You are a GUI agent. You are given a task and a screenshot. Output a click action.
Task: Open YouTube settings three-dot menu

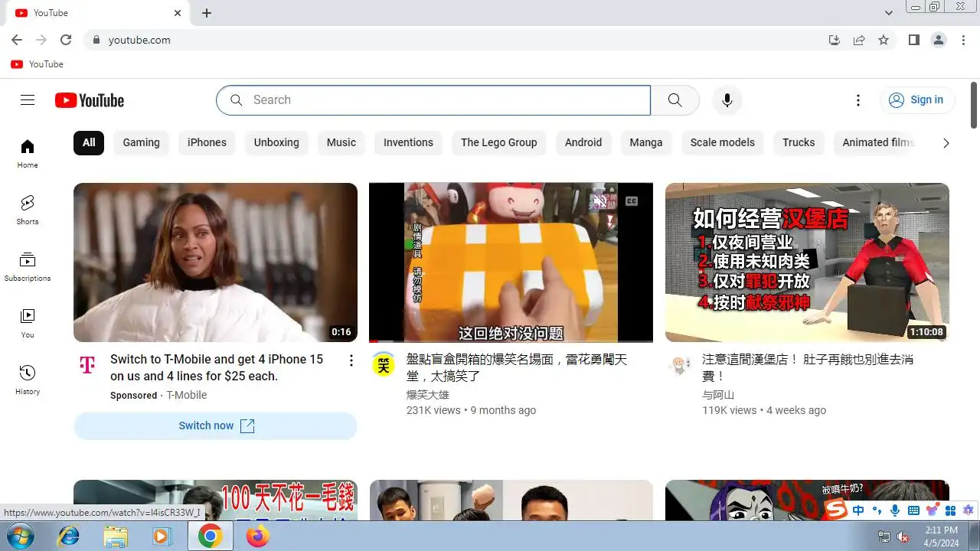coord(858,100)
